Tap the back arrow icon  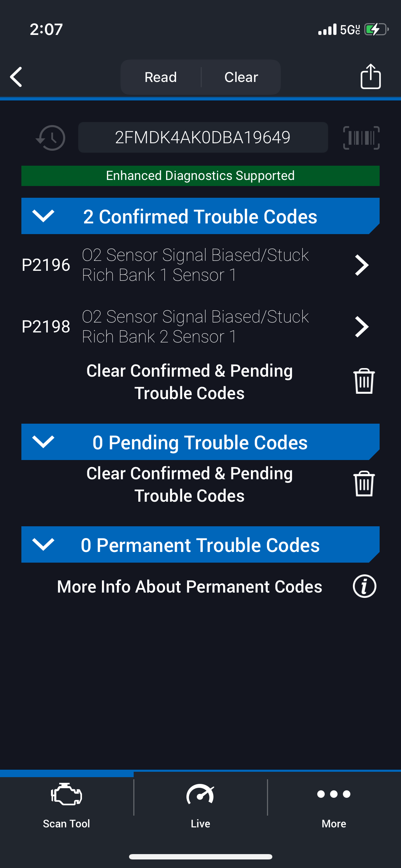point(16,77)
